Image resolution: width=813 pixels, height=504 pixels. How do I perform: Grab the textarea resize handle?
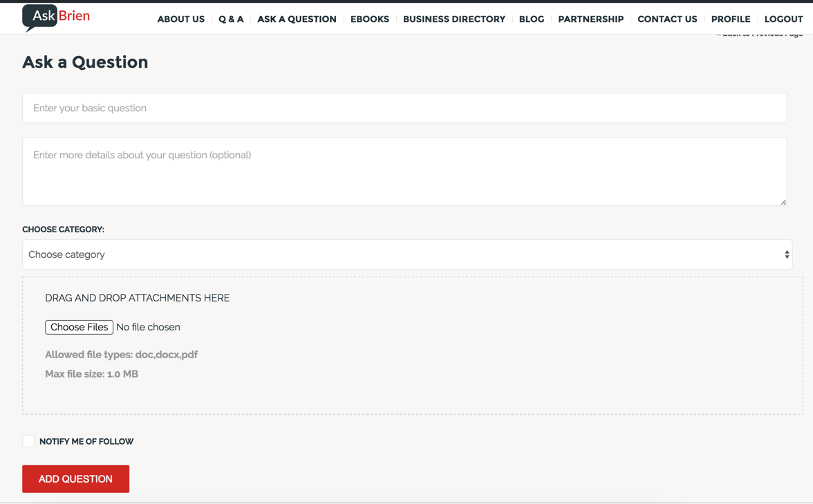(783, 202)
